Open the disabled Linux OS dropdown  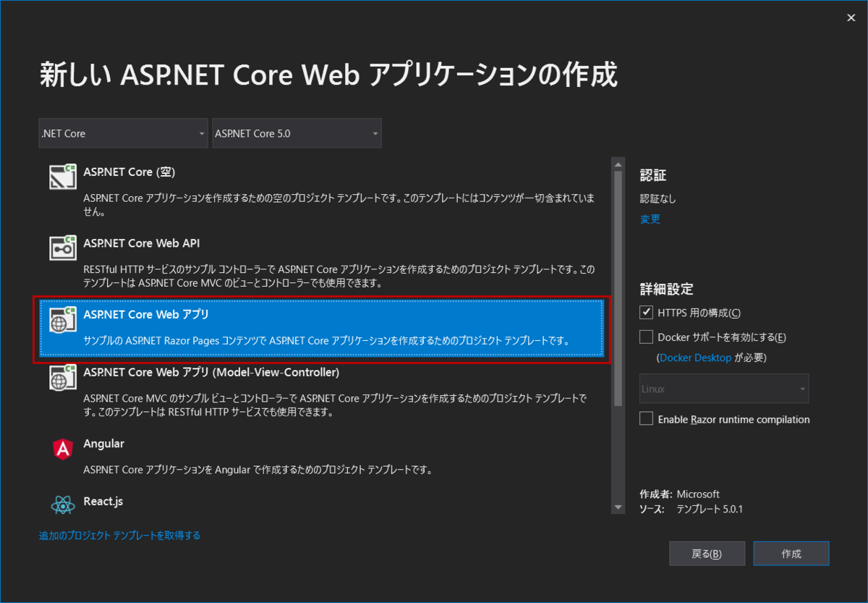click(x=724, y=389)
